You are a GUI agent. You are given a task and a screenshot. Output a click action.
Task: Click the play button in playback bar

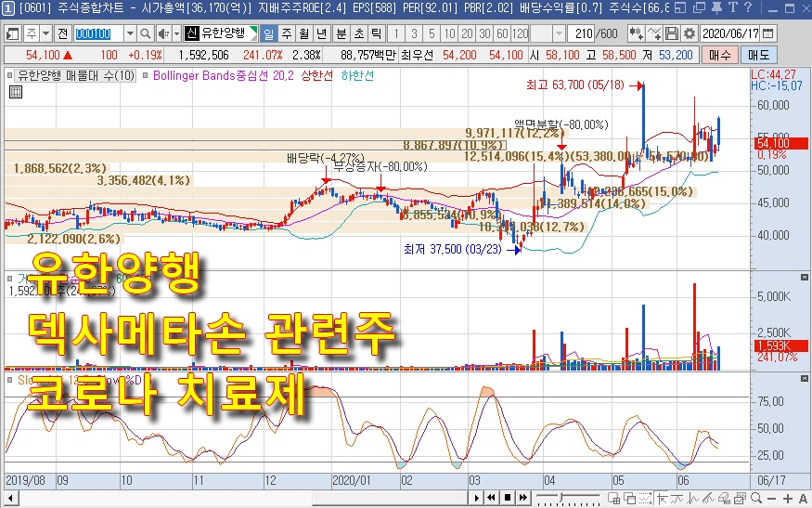pyautogui.click(x=476, y=498)
